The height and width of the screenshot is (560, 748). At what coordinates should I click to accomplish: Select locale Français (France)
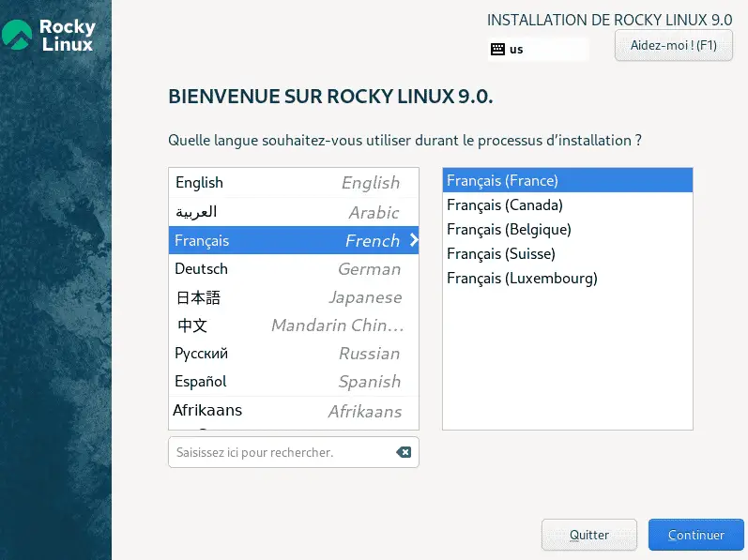point(567,180)
